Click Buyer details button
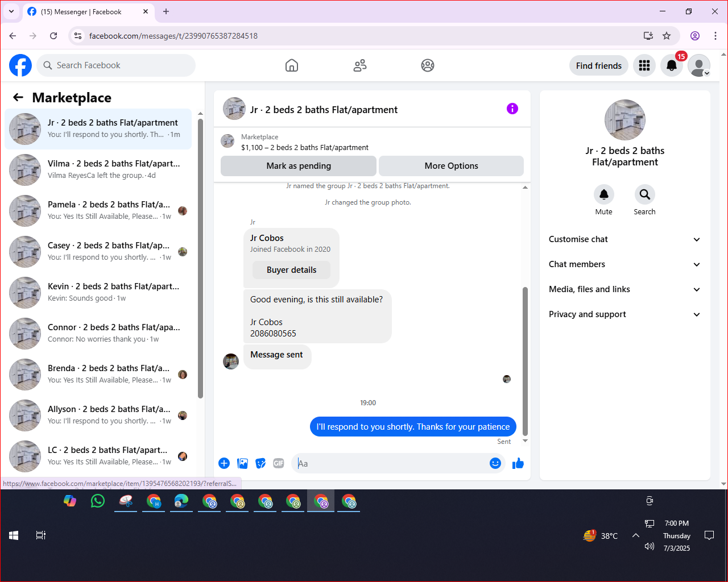This screenshot has width=728, height=582. [291, 270]
